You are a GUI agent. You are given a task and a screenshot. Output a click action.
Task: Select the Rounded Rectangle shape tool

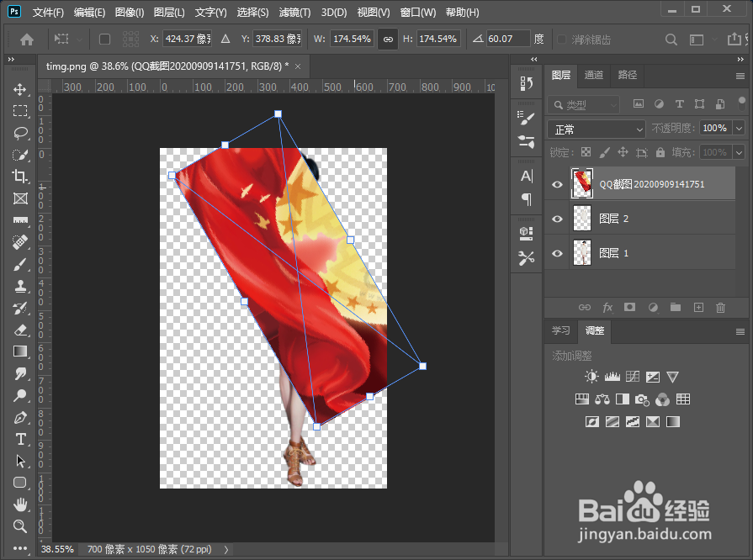point(19,483)
